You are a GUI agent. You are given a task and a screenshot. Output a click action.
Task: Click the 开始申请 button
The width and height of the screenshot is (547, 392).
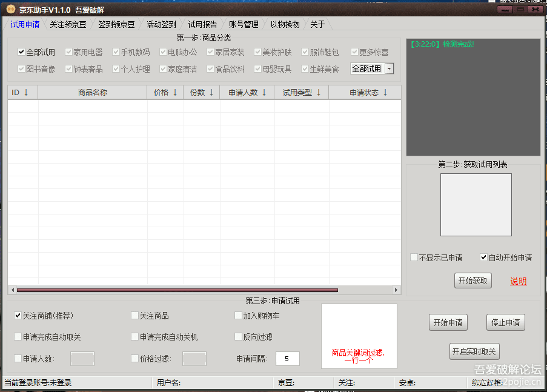click(448, 322)
